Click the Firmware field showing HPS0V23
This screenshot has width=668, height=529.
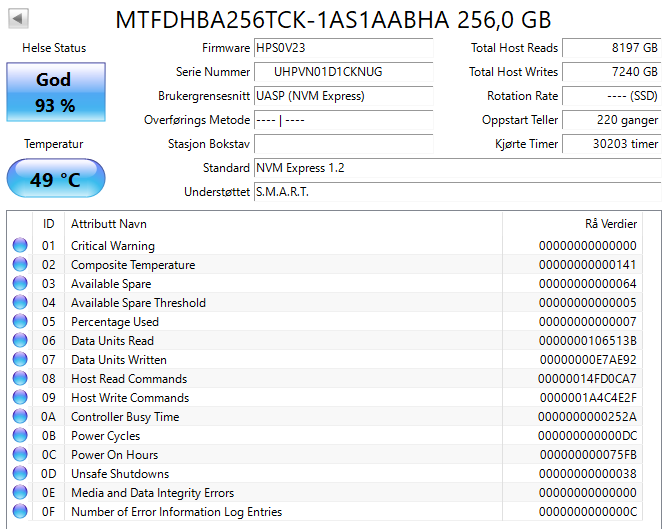click(x=344, y=48)
